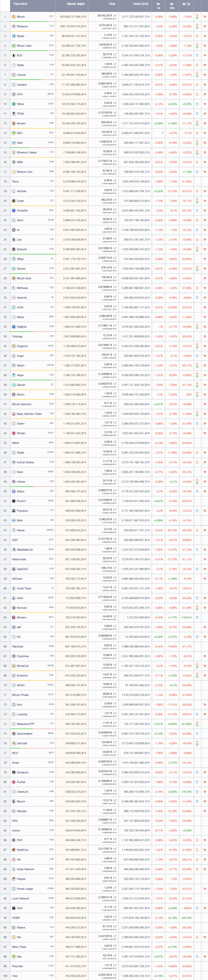Open the Maker coin link
This screenshot has width=208, height=980.
pyautogui.click(x=20, y=317)
